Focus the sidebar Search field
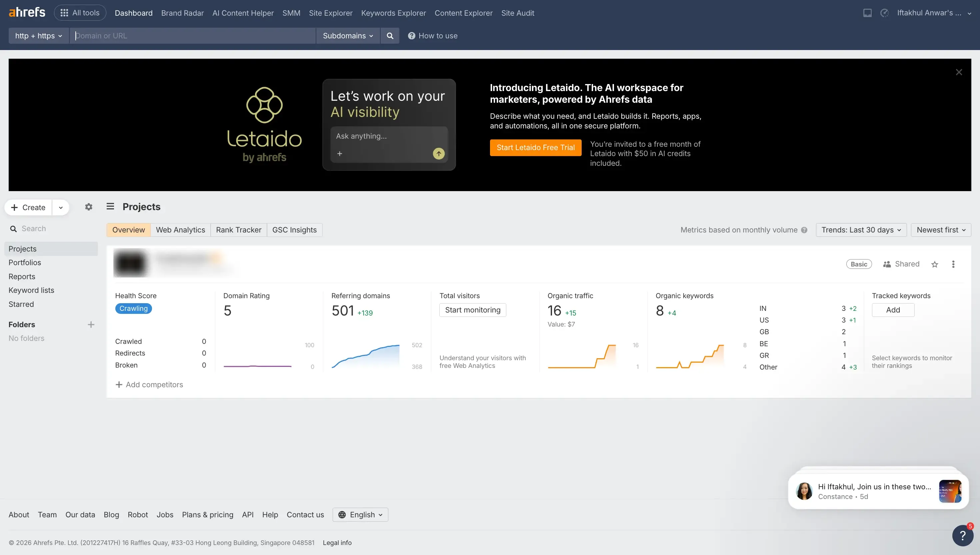 click(51, 228)
